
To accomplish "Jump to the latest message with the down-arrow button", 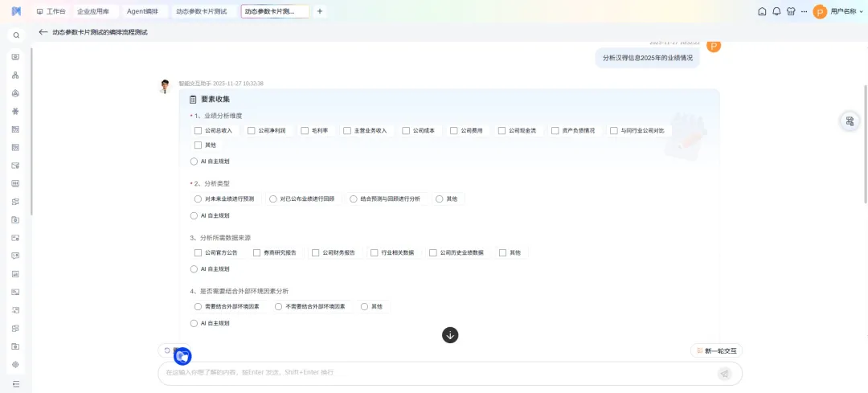I will point(450,335).
